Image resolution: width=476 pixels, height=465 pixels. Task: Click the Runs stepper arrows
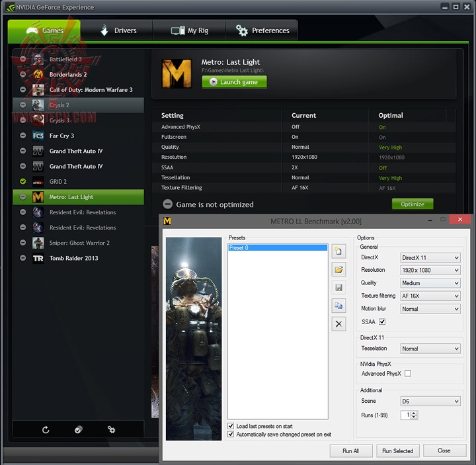coord(414,415)
